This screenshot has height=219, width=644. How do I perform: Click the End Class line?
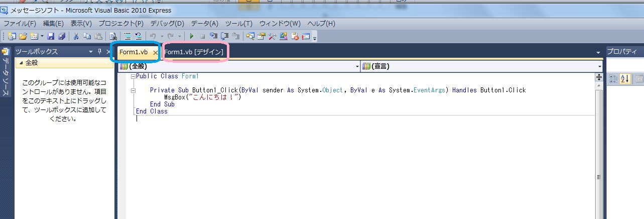[x=152, y=112]
